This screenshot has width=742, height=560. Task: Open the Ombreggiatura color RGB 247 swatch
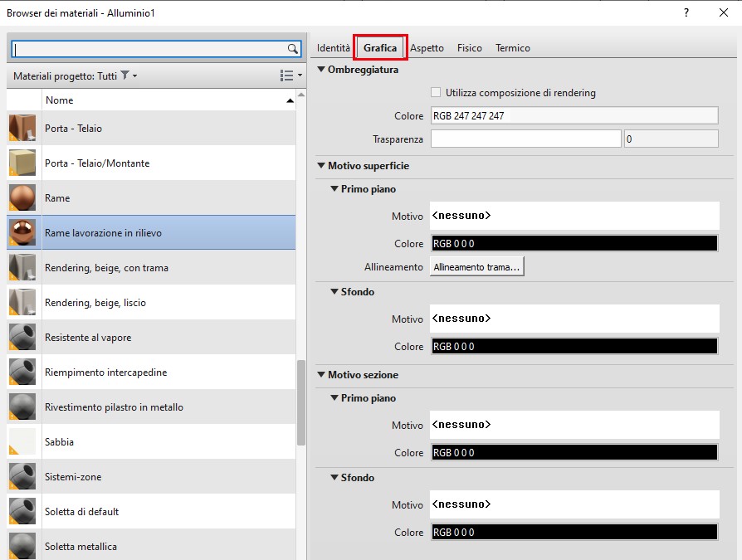pos(574,116)
